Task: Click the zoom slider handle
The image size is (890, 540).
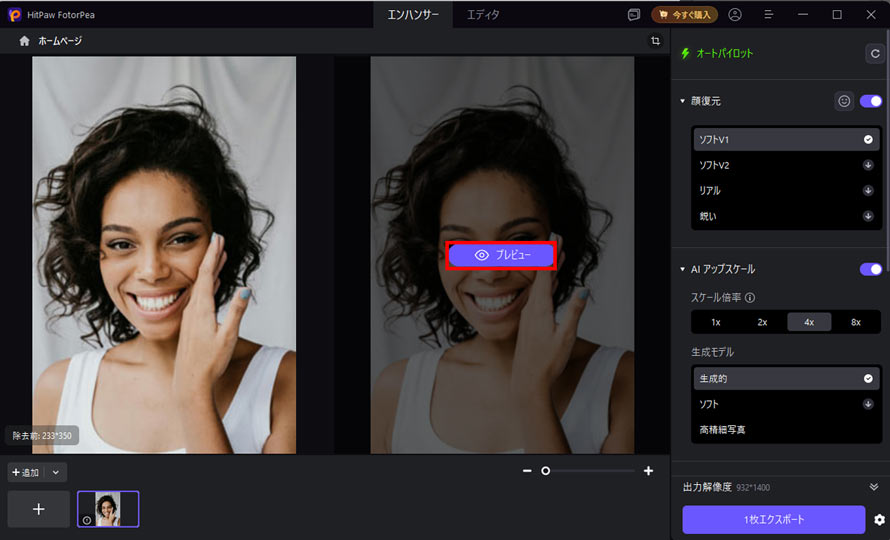Action: pyautogui.click(x=545, y=471)
